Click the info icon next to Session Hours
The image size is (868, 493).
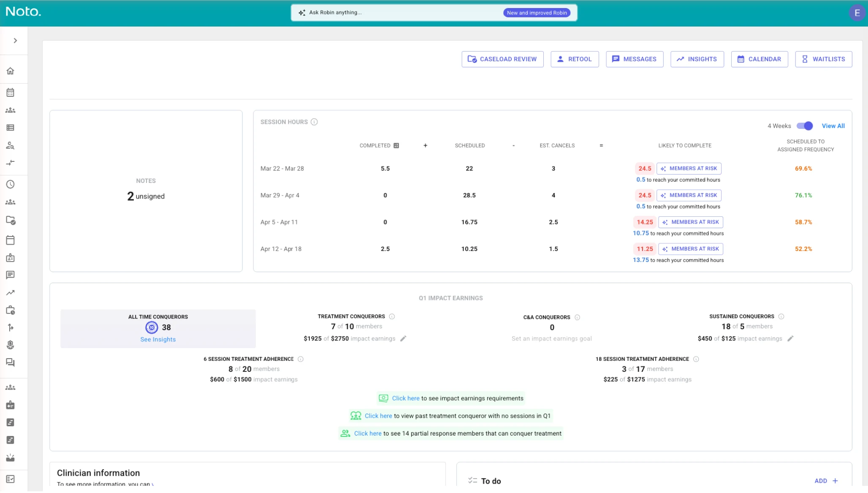point(314,122)
